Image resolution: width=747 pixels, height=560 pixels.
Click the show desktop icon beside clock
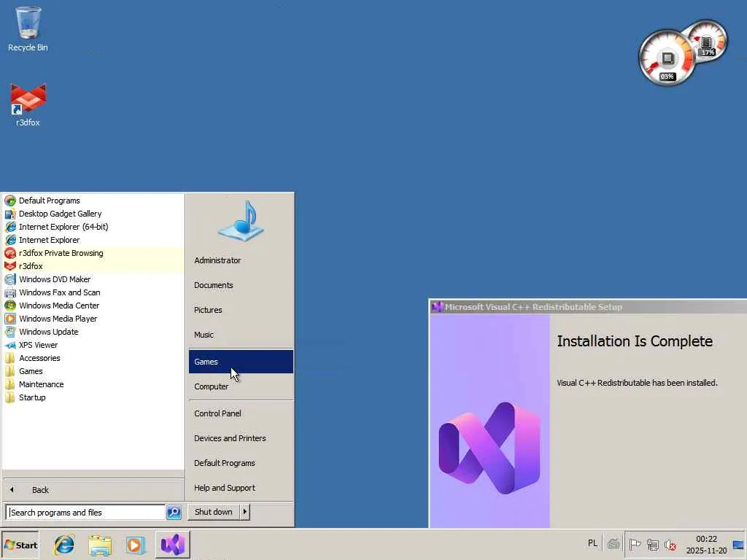[x=738, y=544]
